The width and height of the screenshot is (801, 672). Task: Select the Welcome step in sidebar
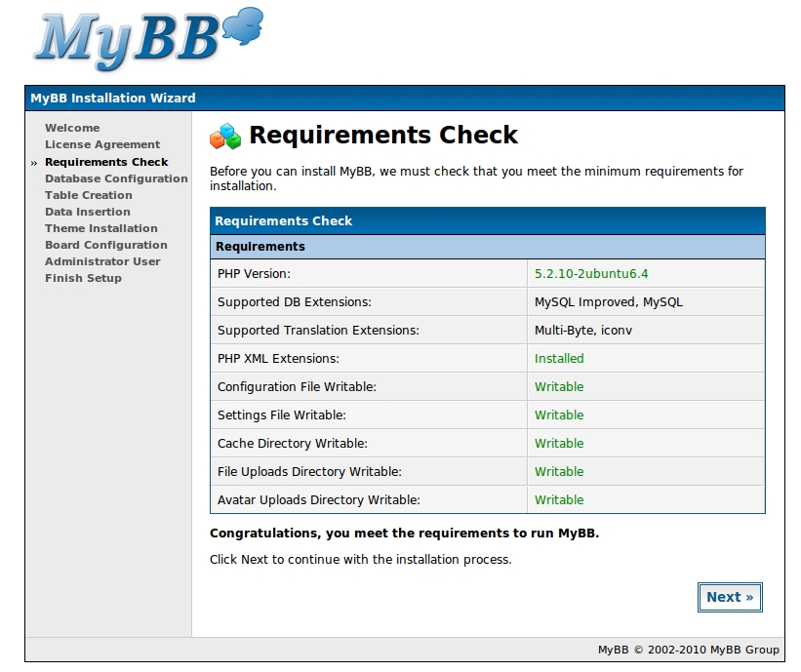click(72, 128)
